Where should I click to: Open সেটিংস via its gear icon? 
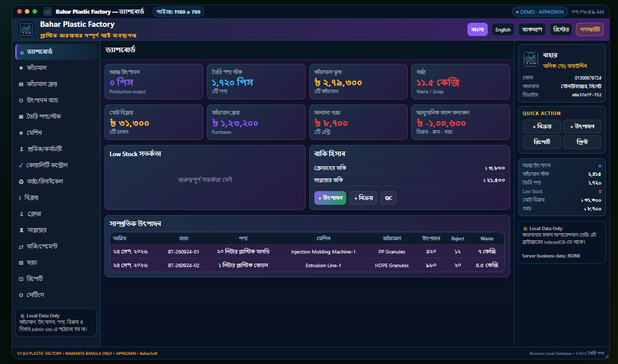coord(21,295)
